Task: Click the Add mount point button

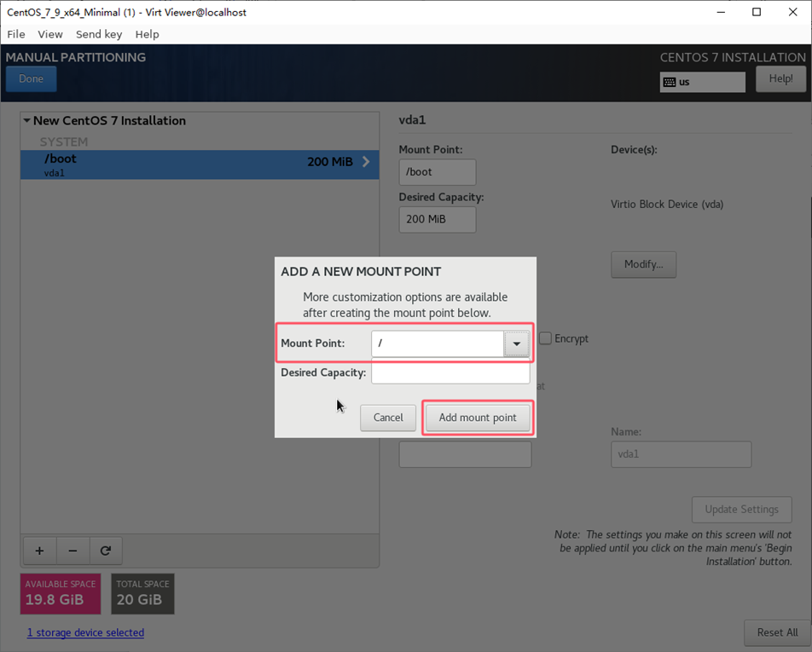Action: pyautogui.click(x=478, y=418)
